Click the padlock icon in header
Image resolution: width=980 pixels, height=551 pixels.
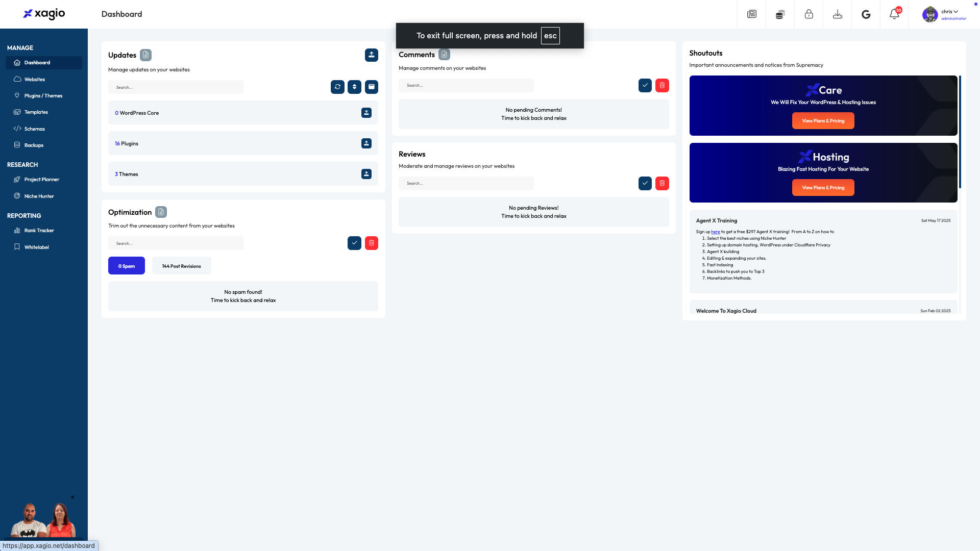click(808, 14)
